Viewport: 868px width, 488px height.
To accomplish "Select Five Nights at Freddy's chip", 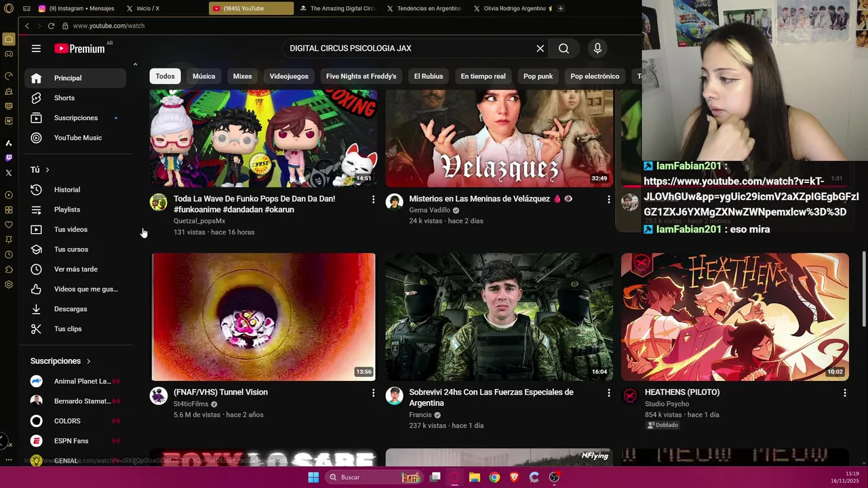I will coord(361,77).
